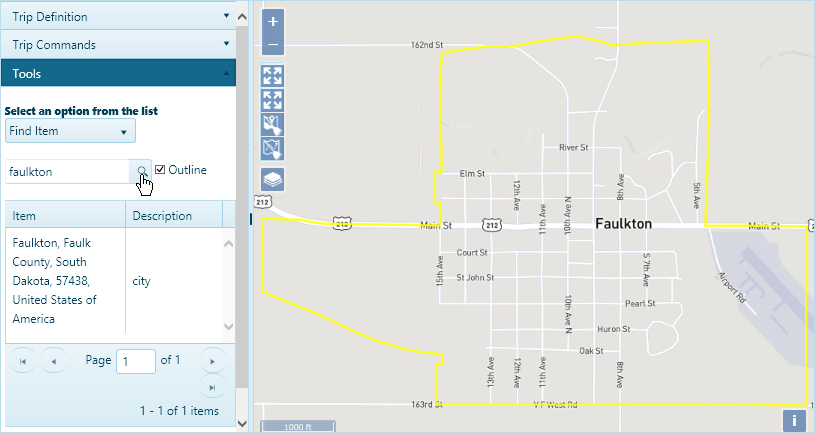
Task: Sort by the Description column header
Action: [x=172, y=216]
